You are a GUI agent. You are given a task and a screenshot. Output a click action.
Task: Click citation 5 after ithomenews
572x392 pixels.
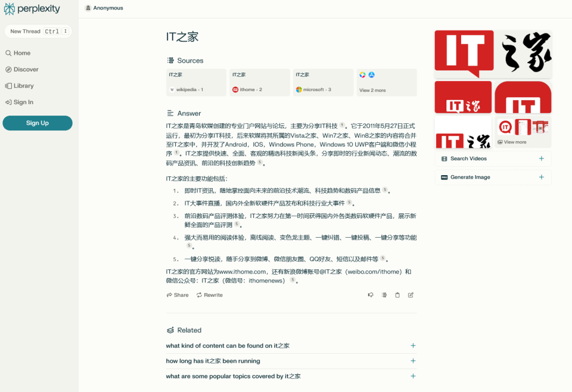[292, 279]
